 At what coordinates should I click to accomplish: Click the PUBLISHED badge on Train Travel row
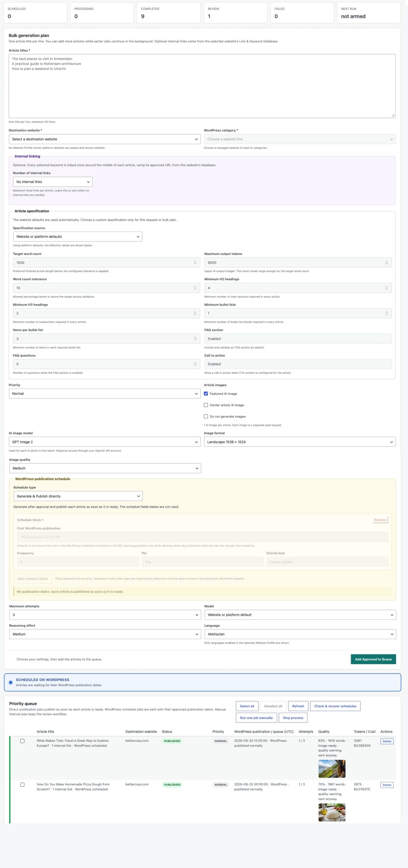pos(172,741)
